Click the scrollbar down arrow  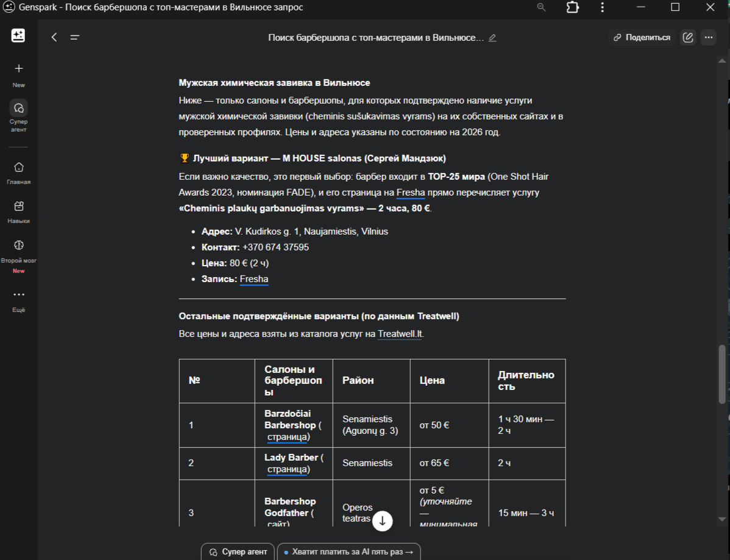(x=722, y=519)
